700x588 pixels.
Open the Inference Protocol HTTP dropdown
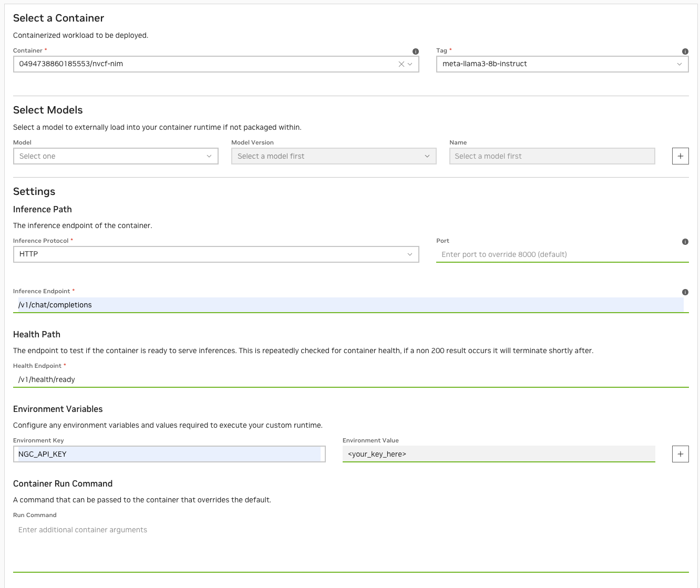tap(215, 254)
